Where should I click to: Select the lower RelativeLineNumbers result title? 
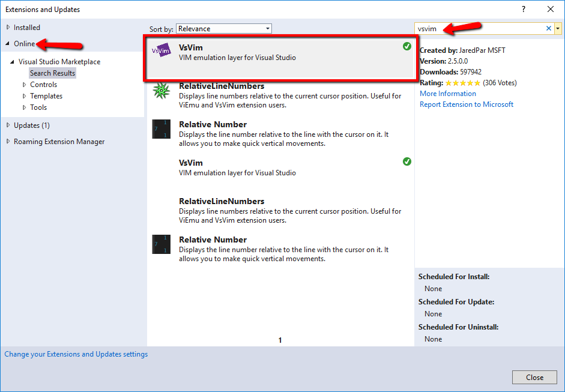point(222,202)
